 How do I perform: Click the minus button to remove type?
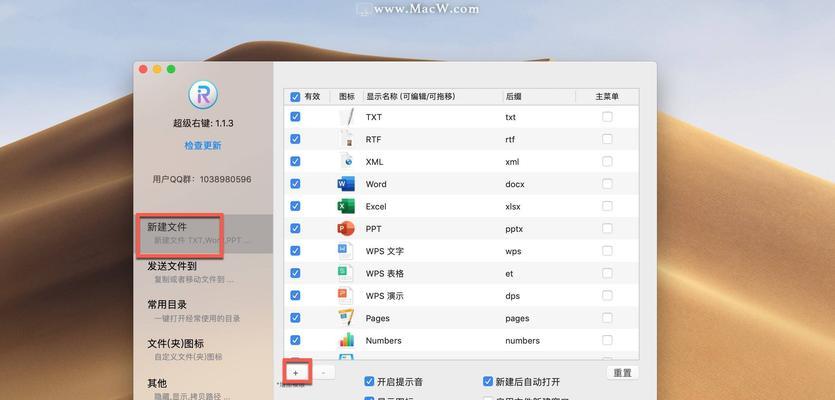click(x=323, y=373)
